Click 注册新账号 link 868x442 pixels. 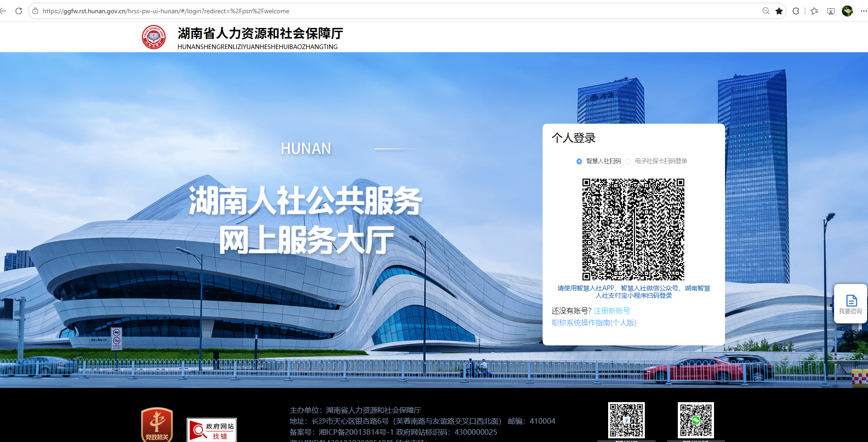point(612,311)
